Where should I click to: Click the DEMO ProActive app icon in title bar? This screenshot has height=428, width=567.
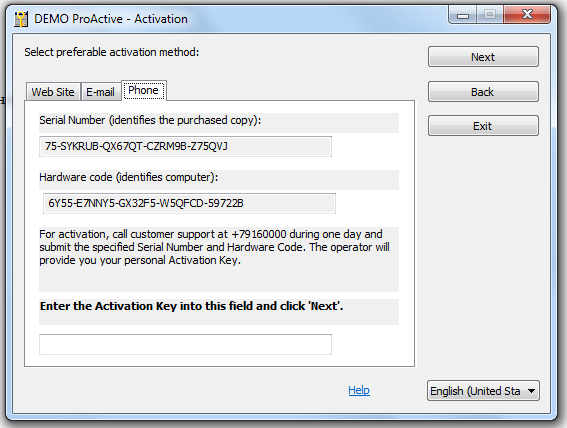tap(21, 19)
